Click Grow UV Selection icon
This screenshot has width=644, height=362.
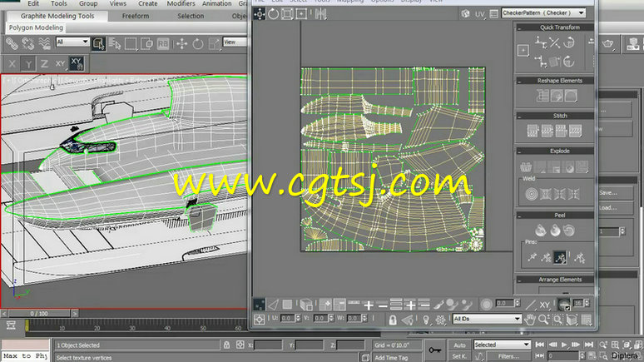[x=325, y=305]
